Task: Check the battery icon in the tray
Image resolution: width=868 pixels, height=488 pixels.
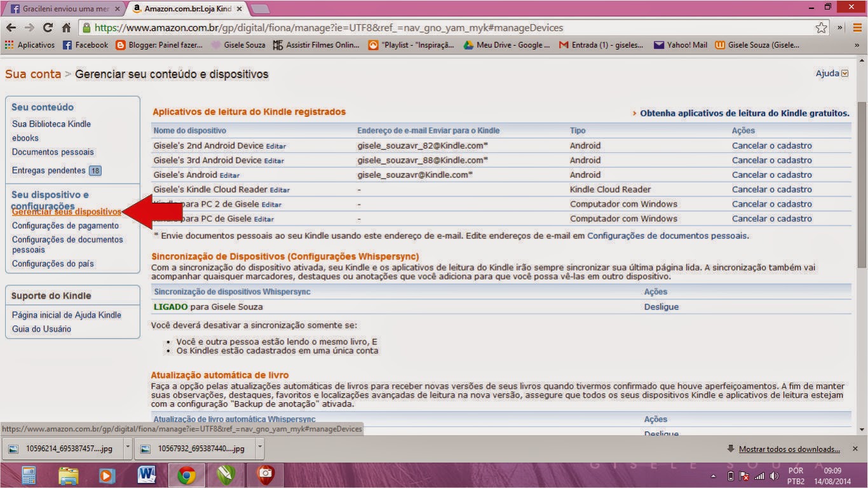Action: (x=731, y=476)
